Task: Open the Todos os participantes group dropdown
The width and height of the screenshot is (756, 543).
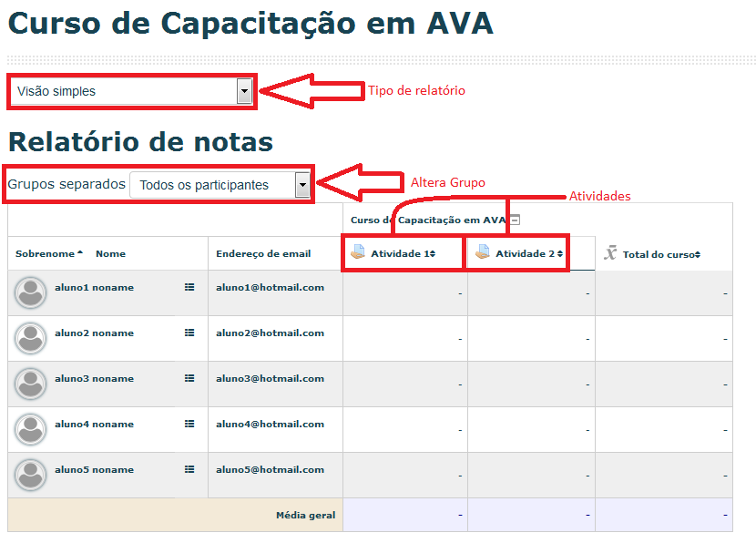Action: point(302,185)
